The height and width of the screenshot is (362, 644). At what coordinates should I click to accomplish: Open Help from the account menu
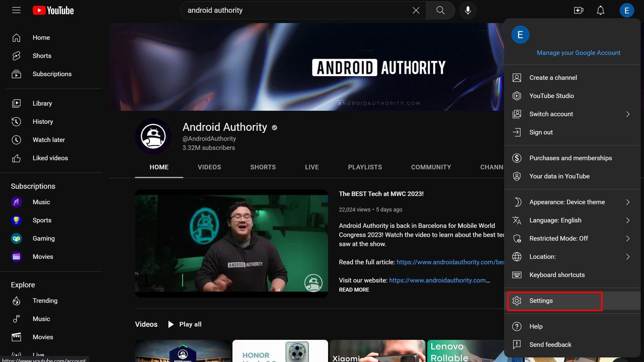tap(572, 326)
